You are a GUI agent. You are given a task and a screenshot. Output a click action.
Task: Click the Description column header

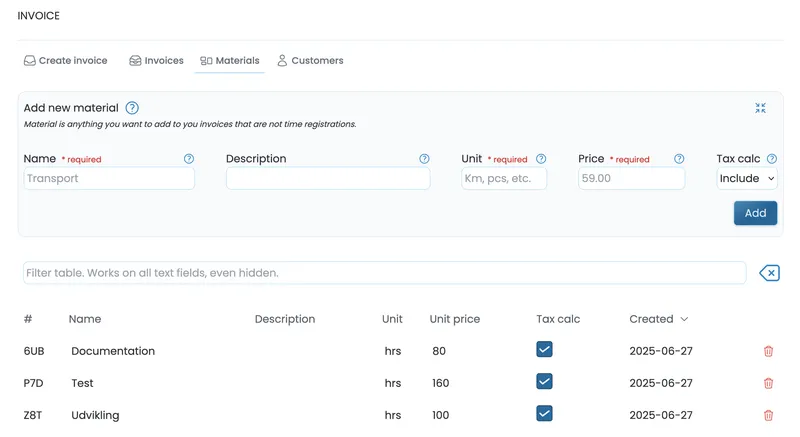click(x=285, y=319)
